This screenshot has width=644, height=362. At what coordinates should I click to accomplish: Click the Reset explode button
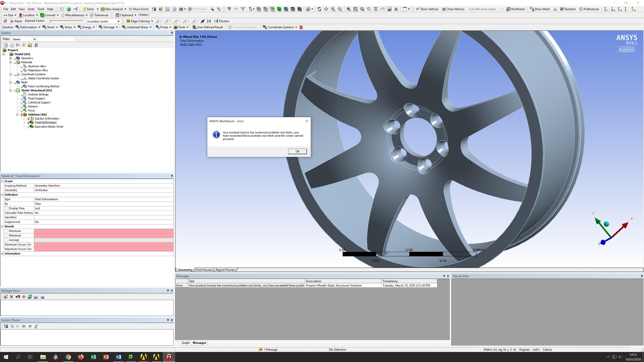[x=16, y=21]
